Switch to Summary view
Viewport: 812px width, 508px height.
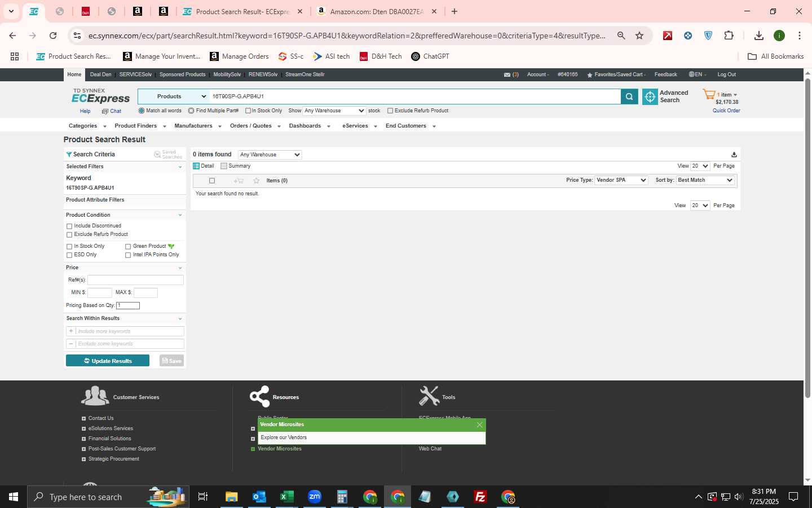point(236,166)
